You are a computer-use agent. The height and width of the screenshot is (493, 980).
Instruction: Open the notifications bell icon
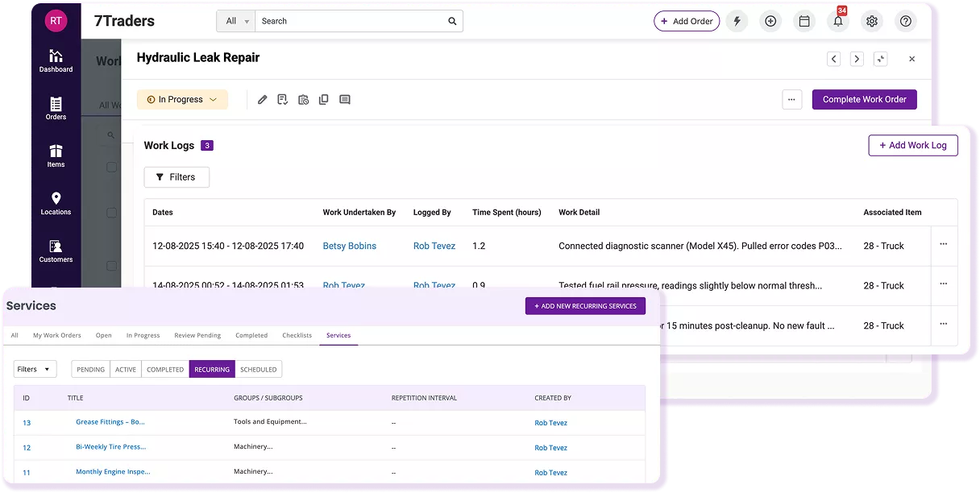click(x=838, y=22)
